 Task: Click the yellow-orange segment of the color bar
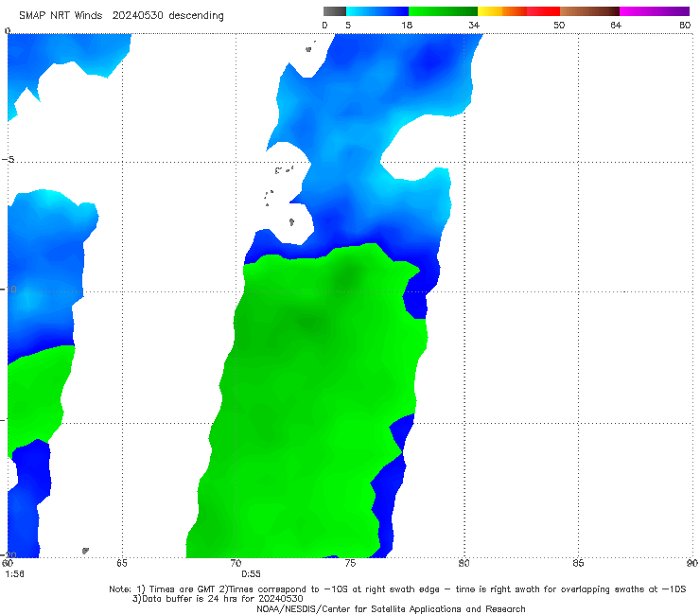tap(502, 11)
